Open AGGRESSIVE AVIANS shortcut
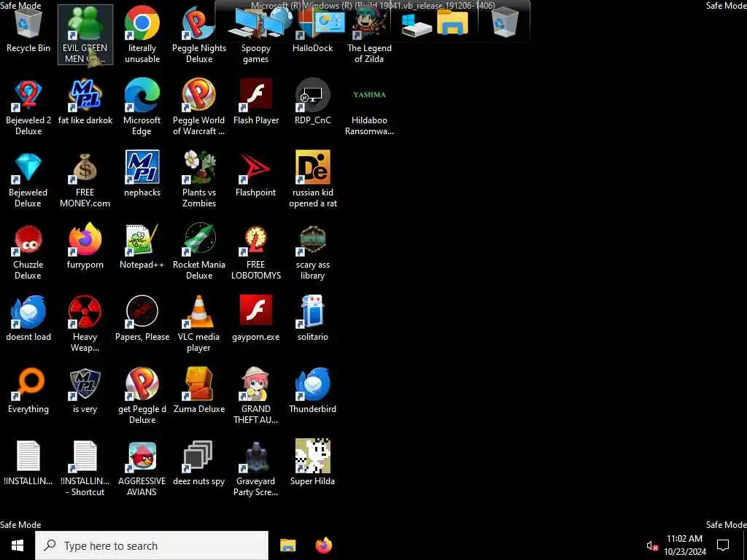Image resolution: width=747 pixels, height=560 pixels. click(x=142, y=468)
